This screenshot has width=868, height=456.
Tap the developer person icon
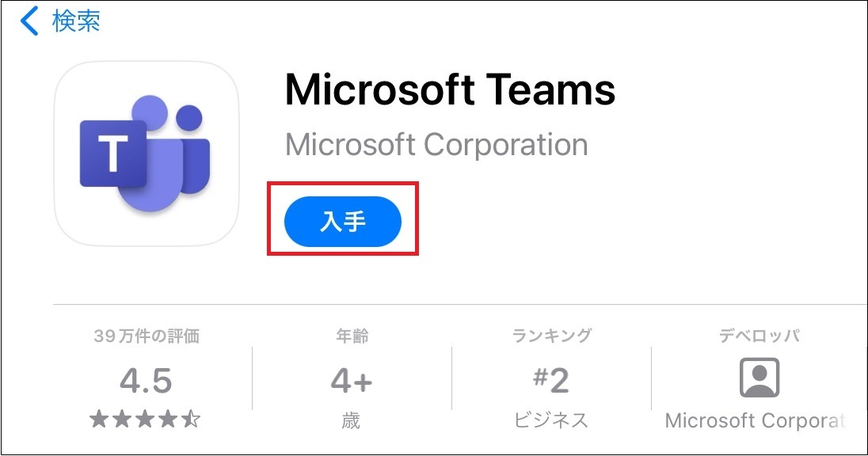[x=759, y=378]
